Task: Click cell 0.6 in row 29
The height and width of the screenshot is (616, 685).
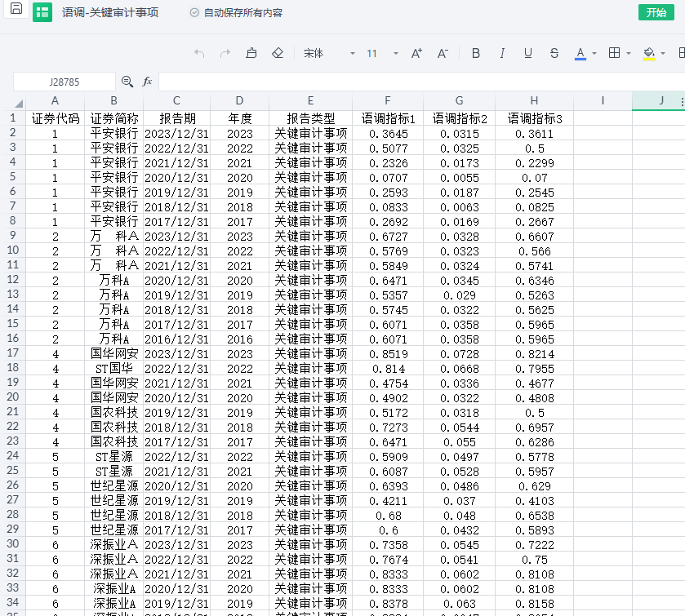Action: coord(388,530)
